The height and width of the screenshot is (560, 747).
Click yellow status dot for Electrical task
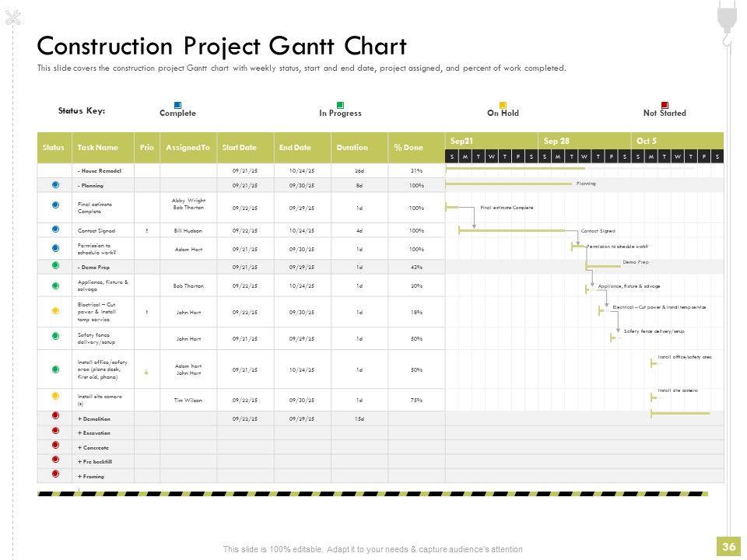coord(55,311)
